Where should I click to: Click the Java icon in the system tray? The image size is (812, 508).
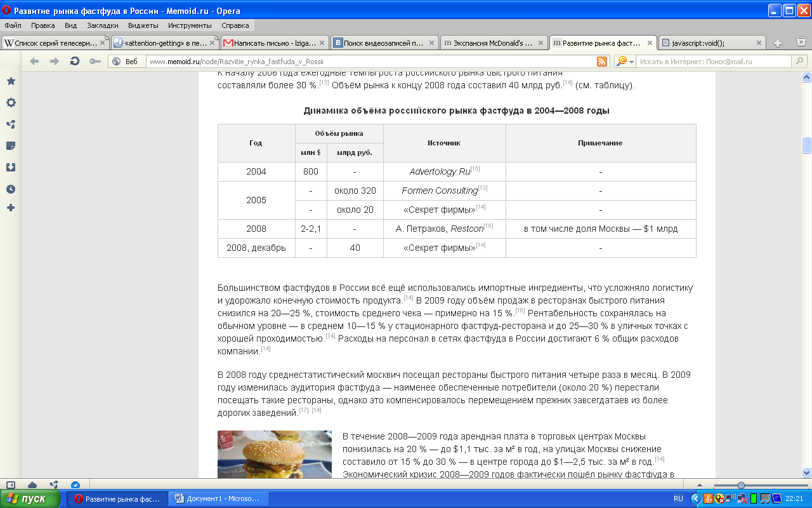click(x=707, y=498)
